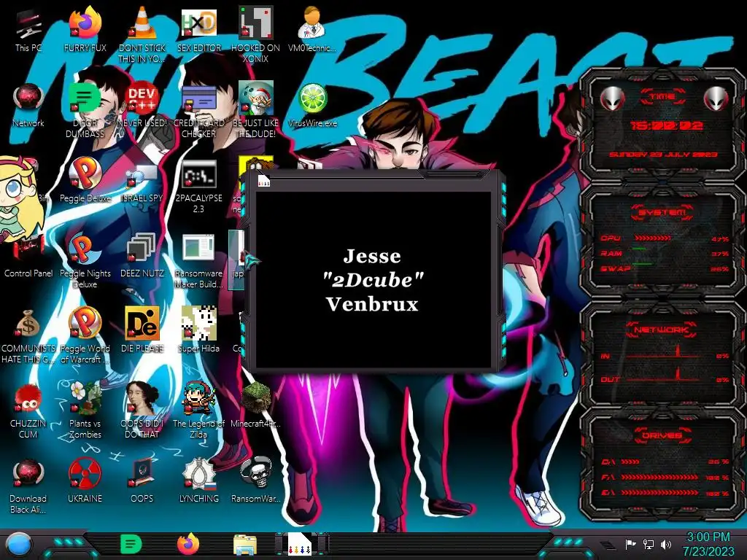The image size is (747, 560).
Task: Open the volume speaker tray icon
Action: tap(666, 544)
